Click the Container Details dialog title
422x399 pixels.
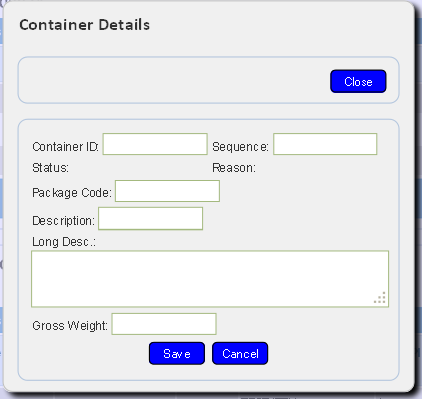[85, 25]
